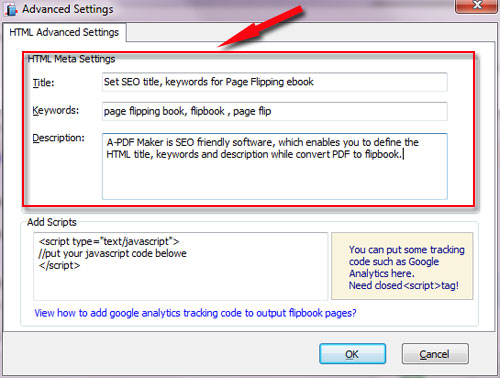The image size is (500, 378).
Task: Click the Add Scripts group heading
Action: [x=52, y=222]
